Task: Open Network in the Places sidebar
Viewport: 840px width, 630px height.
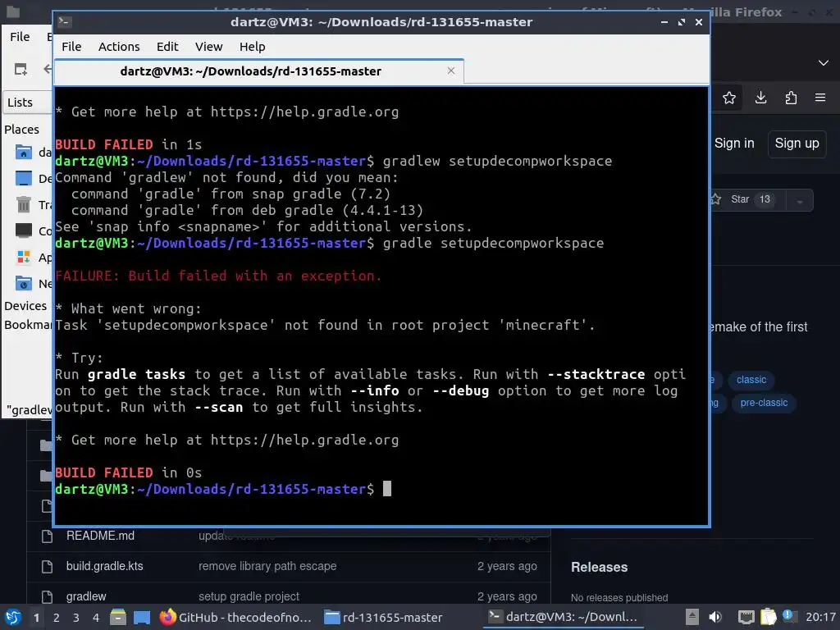Action: (31, 283)
